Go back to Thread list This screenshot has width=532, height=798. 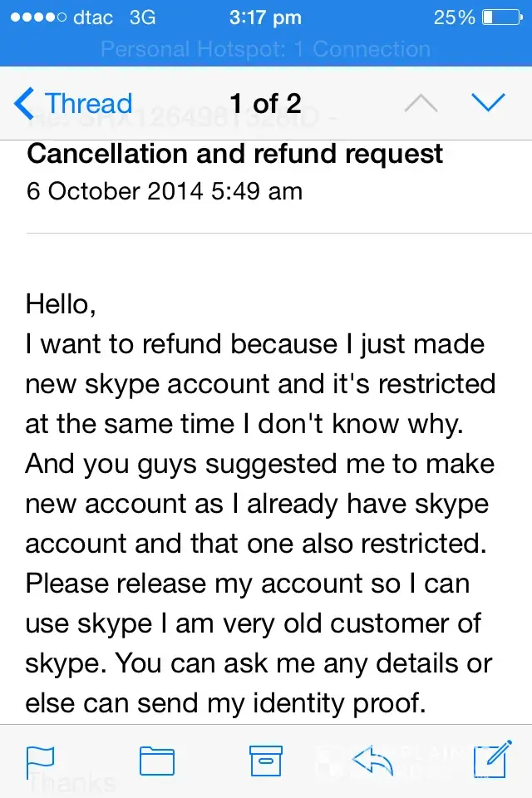tap(73, 104)
